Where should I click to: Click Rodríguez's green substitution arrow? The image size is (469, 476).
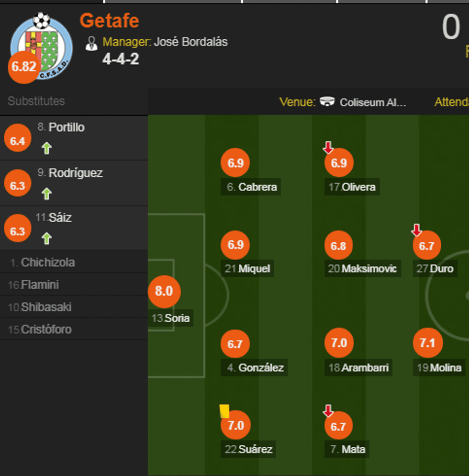(x=46, y=193)
